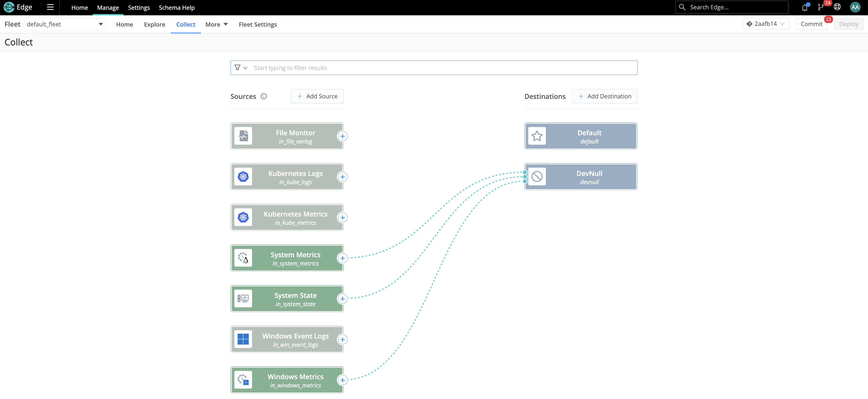Click the Default destination star icon

(x=537, y=136)
